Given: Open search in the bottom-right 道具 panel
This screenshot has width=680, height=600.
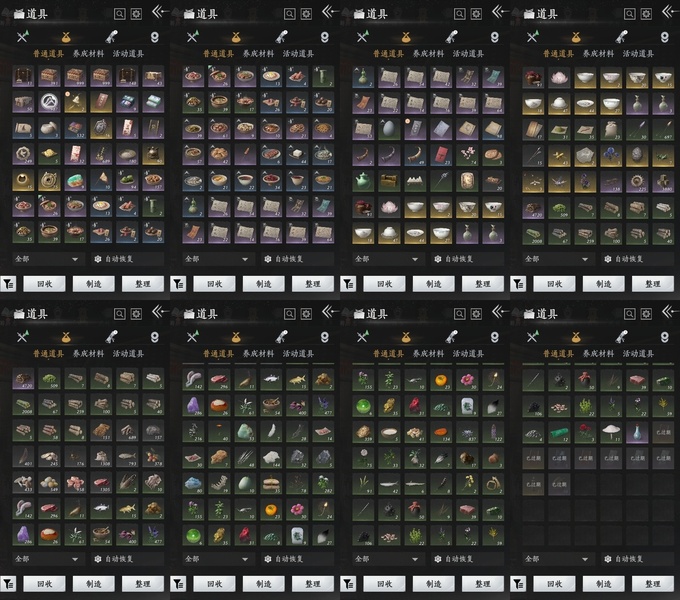Looking at the screenshot, I should point(630,314).
